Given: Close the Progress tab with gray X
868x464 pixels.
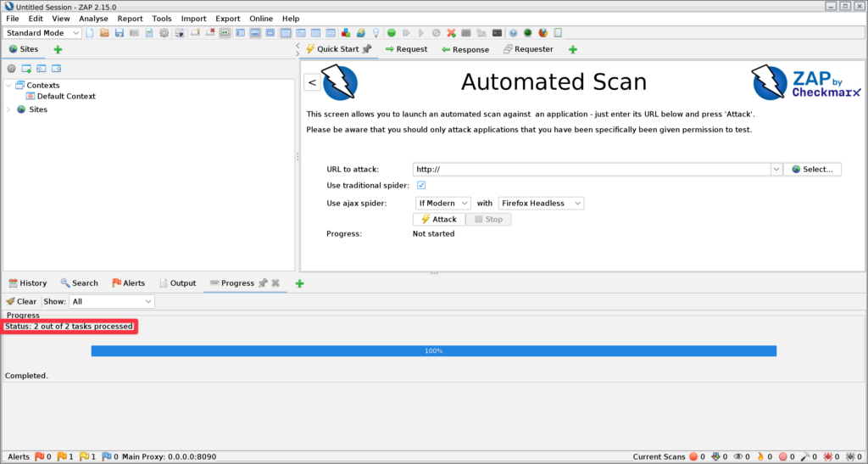Looking at the screenshot, I should [x=275, y=283].
